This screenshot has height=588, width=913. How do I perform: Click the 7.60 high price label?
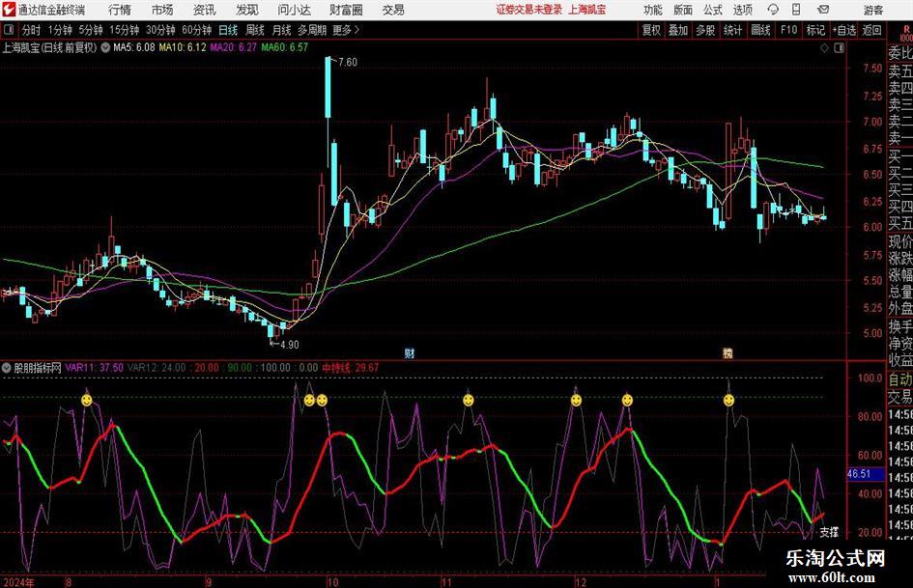click(x=348, y=62)
